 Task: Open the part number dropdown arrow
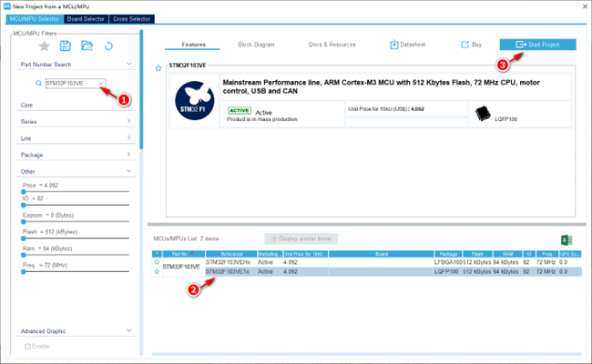click(x=101, y=83)
